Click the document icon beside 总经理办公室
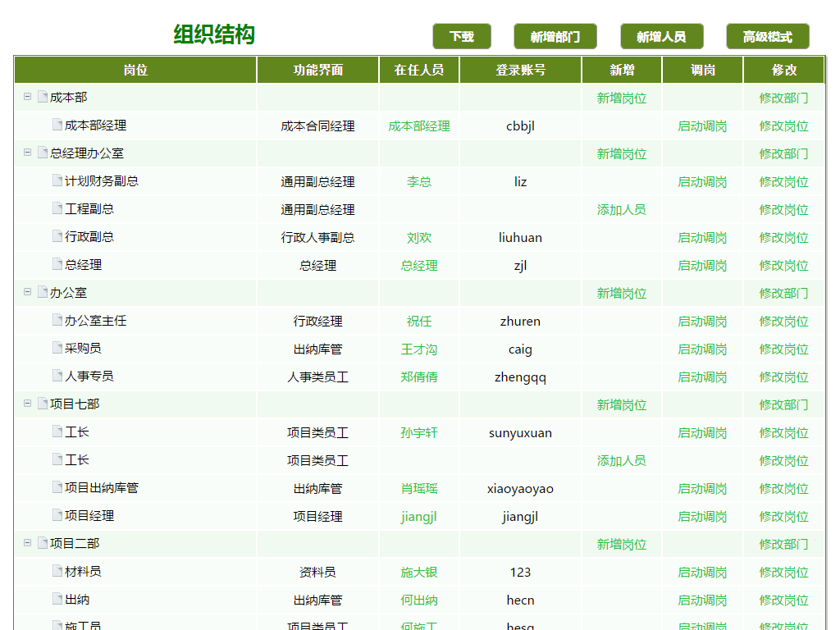Image resolution: width=840 pixels, height=630 pixels. tap(43, 153)
